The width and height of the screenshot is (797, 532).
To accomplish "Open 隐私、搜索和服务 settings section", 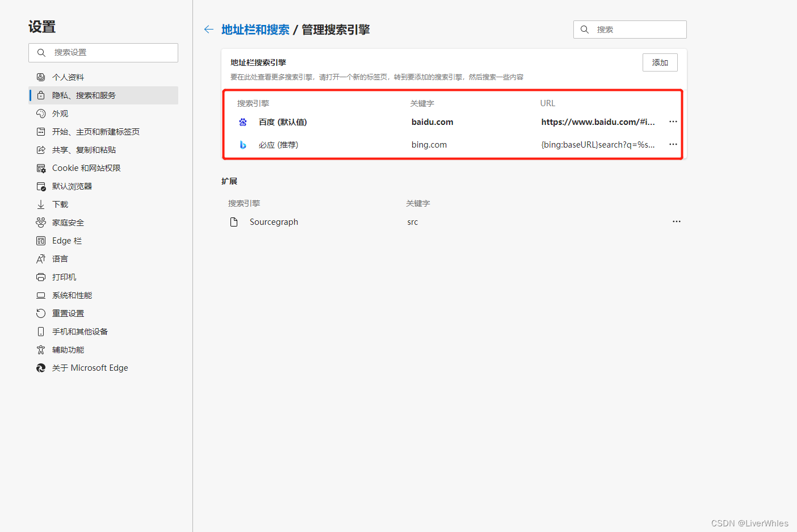I will (103, 95).
